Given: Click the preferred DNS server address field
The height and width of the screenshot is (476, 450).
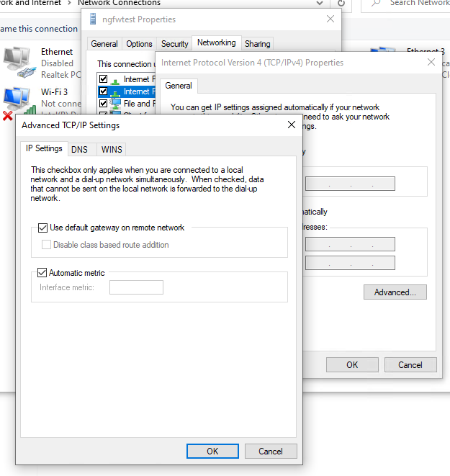Looking at the screenshot, I should [x=350, y=244].
